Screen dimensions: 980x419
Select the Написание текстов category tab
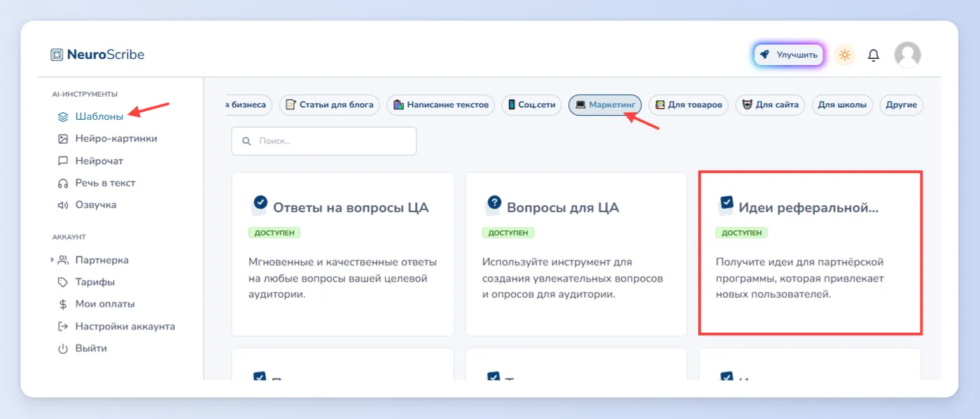coord(440,105)
